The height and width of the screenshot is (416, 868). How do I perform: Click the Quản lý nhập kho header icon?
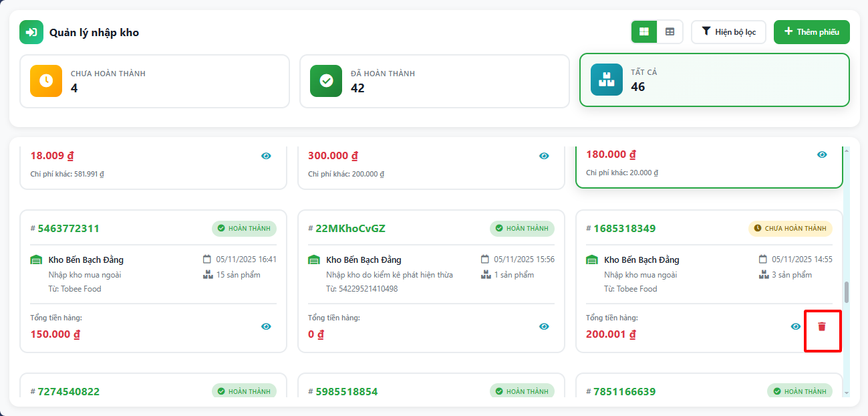[x=31, y=32]
